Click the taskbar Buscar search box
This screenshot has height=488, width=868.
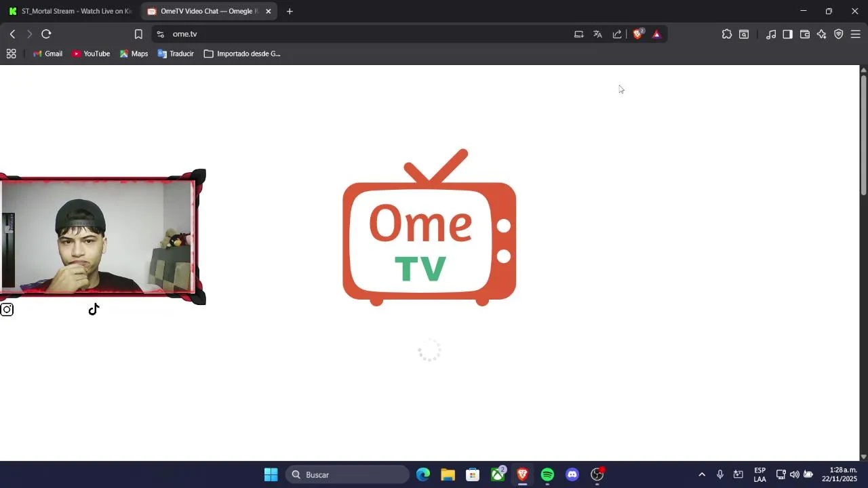347,474
